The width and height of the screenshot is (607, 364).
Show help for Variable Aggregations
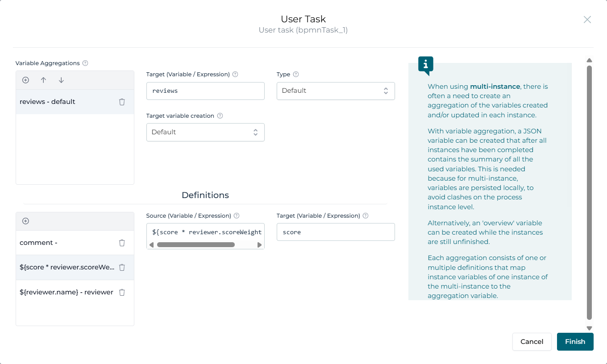coord(85,63)
